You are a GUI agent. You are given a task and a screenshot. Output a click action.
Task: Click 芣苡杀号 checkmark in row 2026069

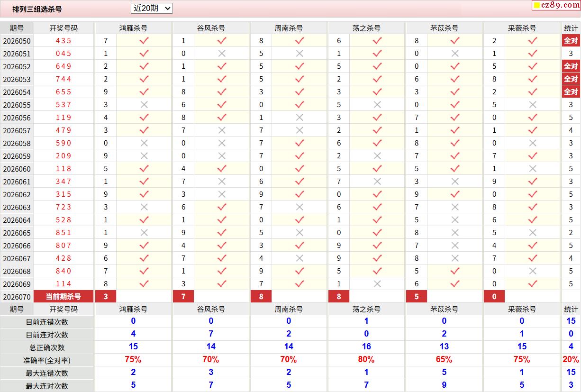[x=455, y=284]
